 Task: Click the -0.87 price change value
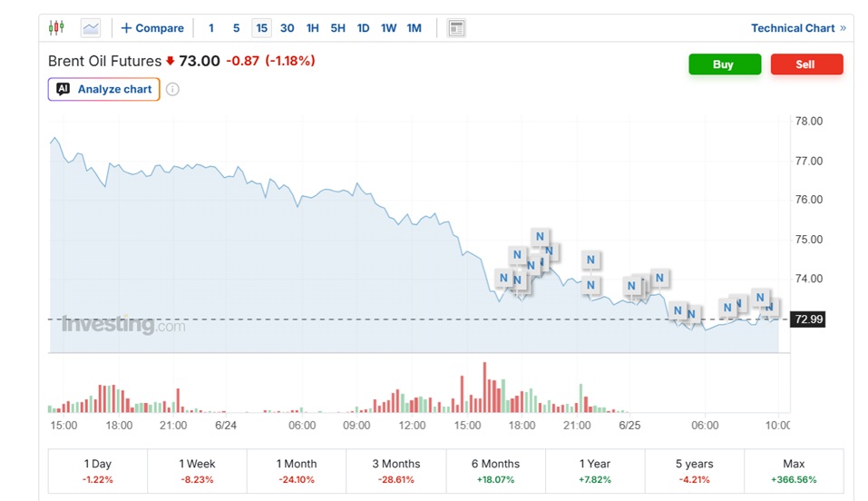click(242, 61)
